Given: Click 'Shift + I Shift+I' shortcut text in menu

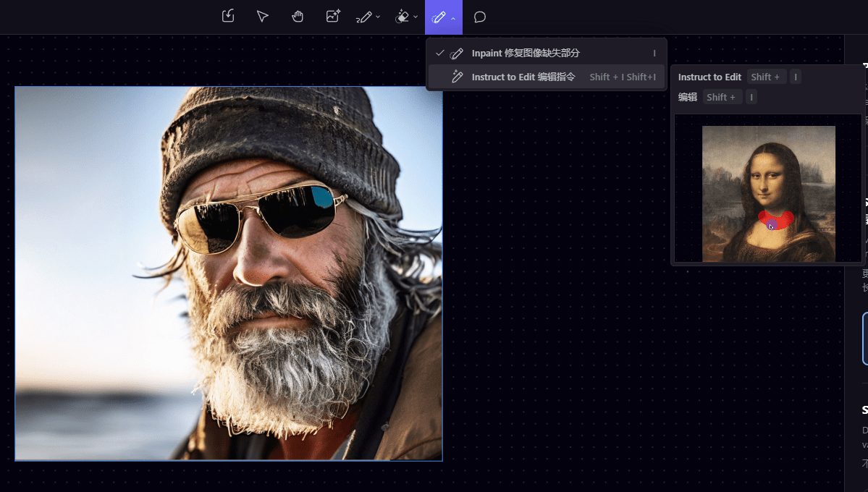Looking at the screenshot, I should 623,77.
